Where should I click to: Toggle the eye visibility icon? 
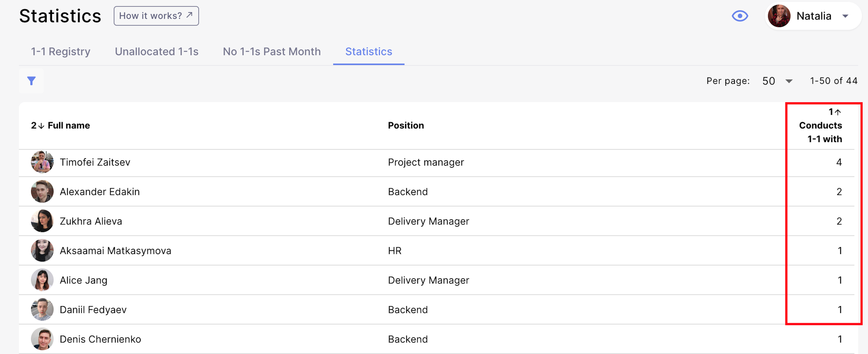click(x=740, y=16)
